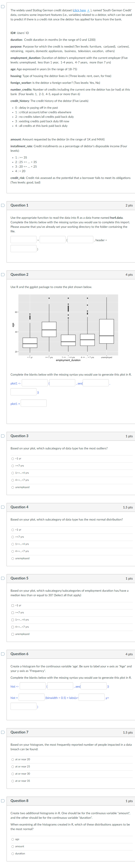
Task: Flag Question 5 with its bookmark icon
Action: point(3,578)
